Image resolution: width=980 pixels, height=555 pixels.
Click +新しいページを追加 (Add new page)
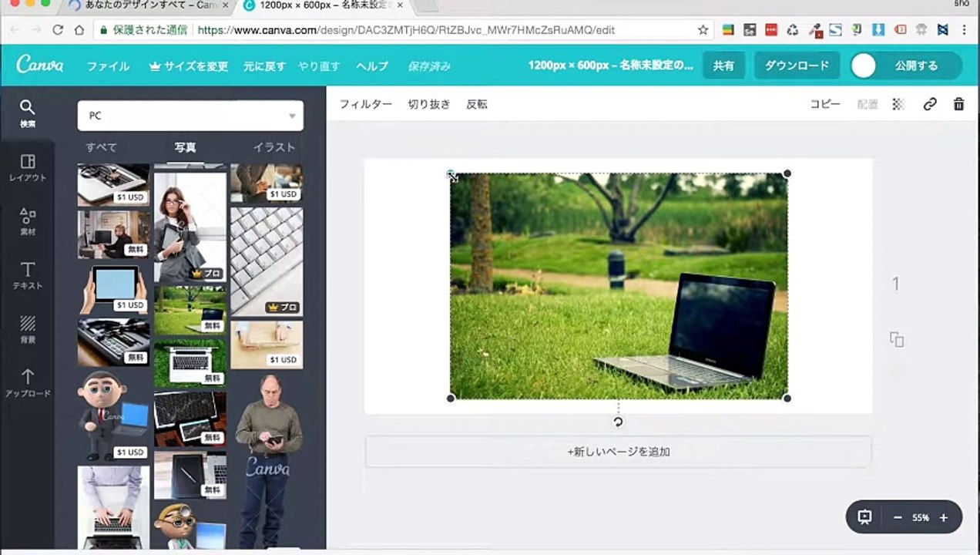tap(618, 452)
